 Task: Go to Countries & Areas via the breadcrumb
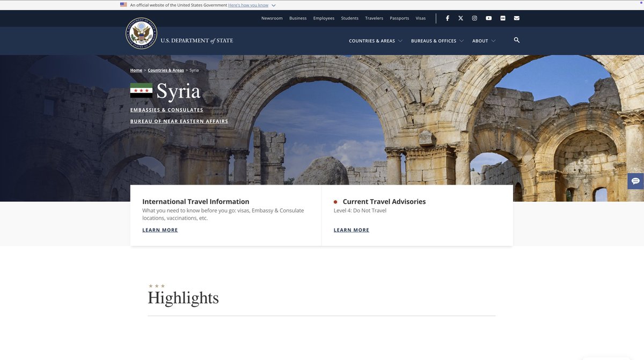(x=165, y=70)
